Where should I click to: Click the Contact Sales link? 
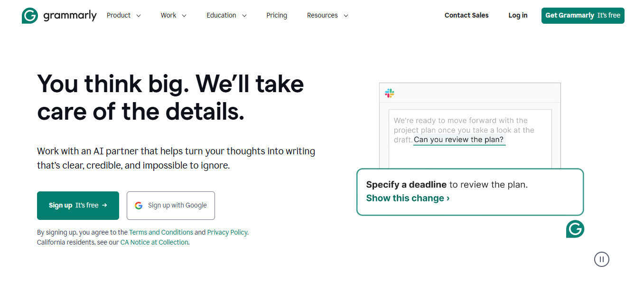(x=466, y=15)
